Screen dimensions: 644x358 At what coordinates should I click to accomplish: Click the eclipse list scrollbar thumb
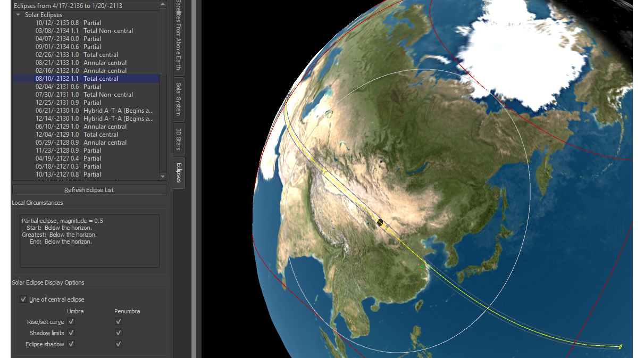tap(163, 41)
